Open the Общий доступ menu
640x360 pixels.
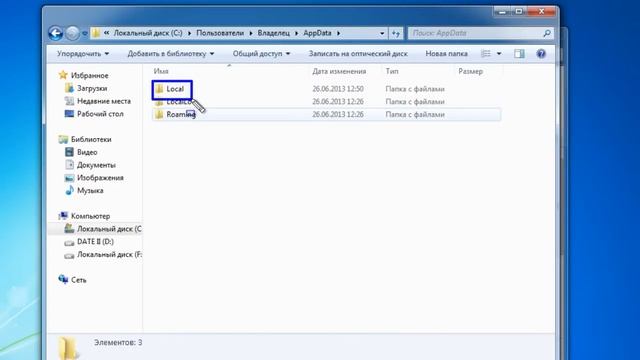[261, 53]
